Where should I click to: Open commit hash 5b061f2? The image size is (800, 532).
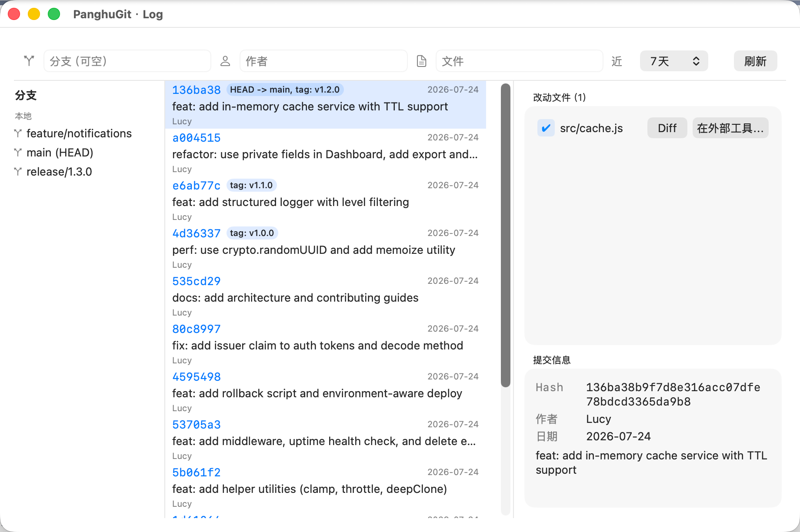point(197,472)
